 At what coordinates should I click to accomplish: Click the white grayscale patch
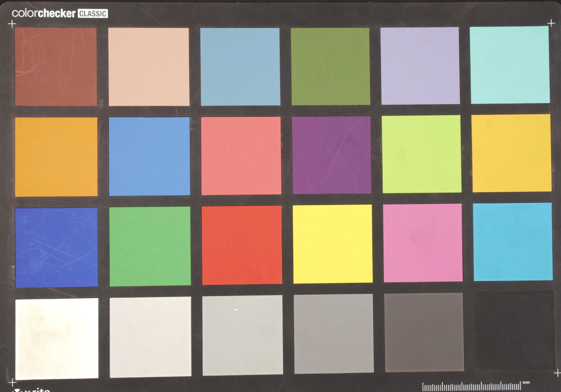click(57, 339)
